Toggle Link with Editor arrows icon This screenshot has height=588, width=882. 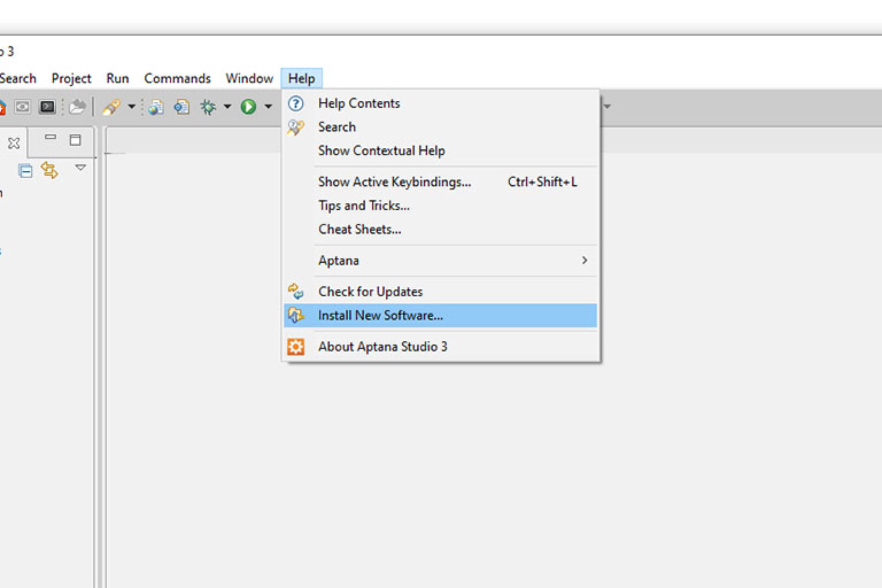pyautogui.click(x=50, y=171)
